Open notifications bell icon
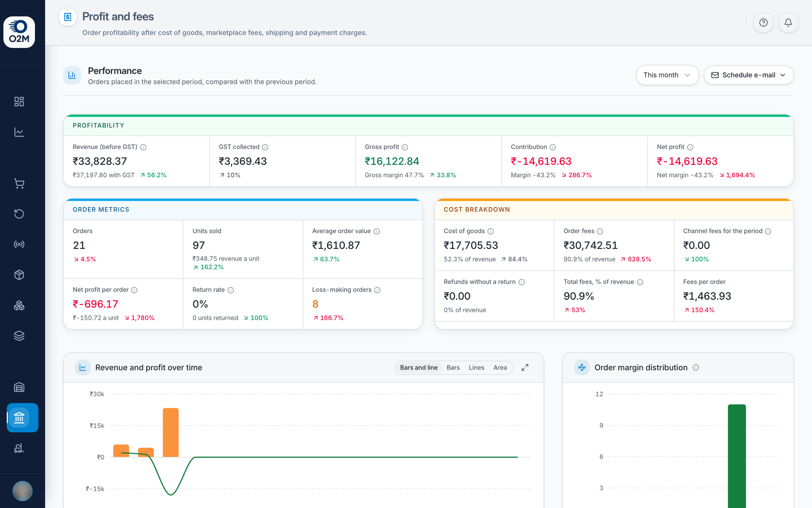 click(x=788, y=22)
